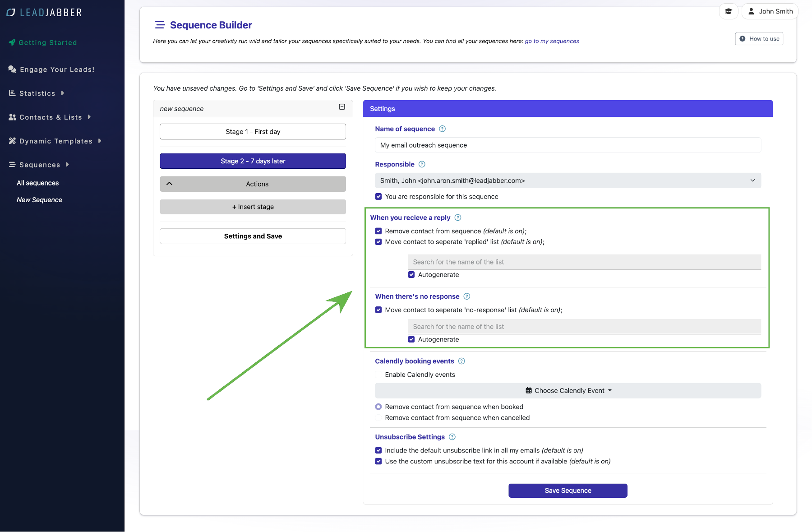Select Stage 2 - 7 days later
Image resolution: width=812 pixels, height=532 pixels.
pos(253,161)
